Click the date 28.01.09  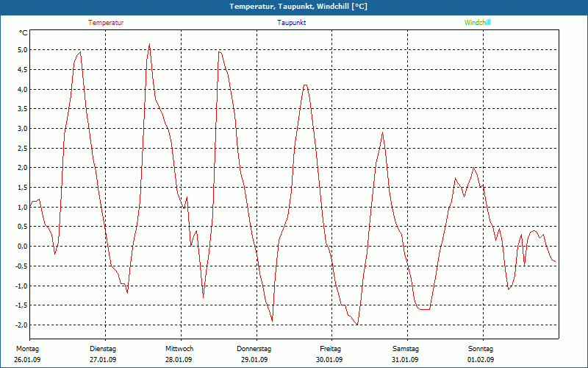click(x=179, y=360)
